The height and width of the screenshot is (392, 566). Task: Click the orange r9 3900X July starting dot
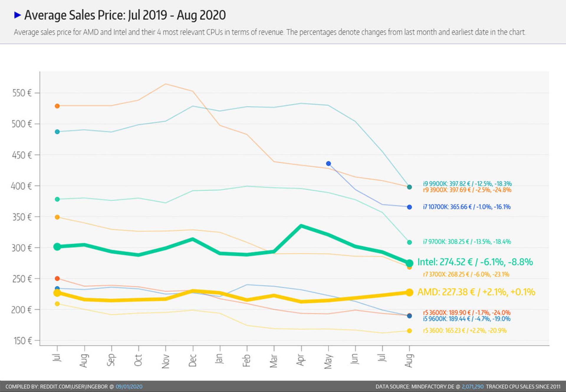point(57,106)
